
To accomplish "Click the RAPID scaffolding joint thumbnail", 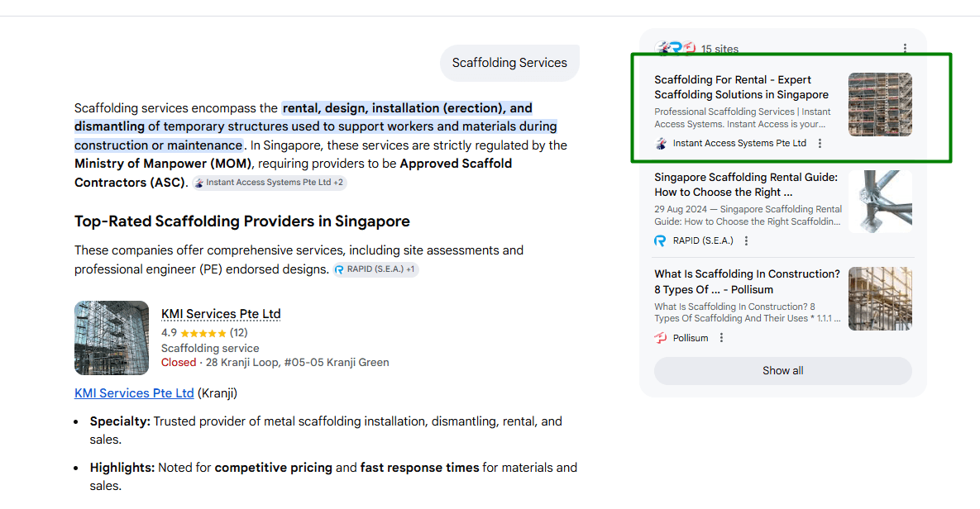I will point(880,202).
